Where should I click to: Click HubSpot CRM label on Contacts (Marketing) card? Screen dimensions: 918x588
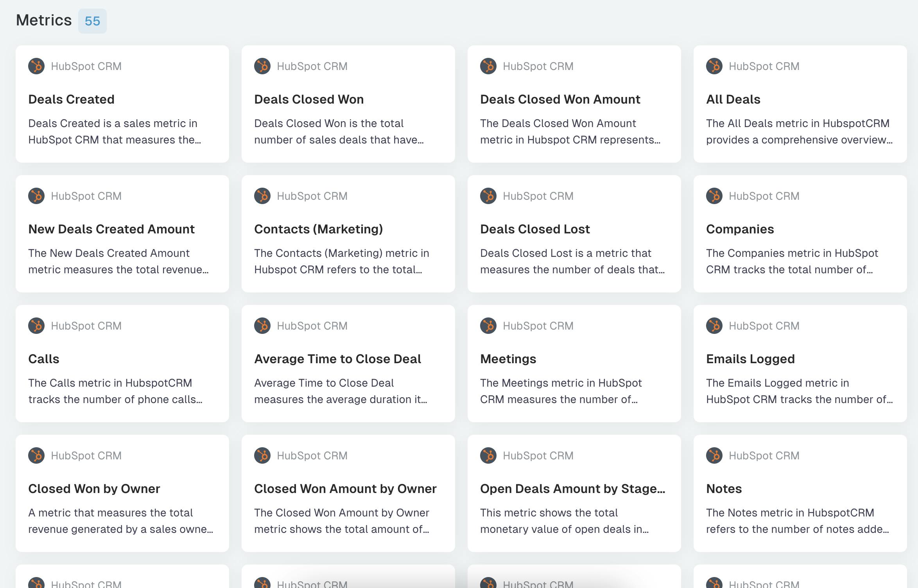[312, 196]
